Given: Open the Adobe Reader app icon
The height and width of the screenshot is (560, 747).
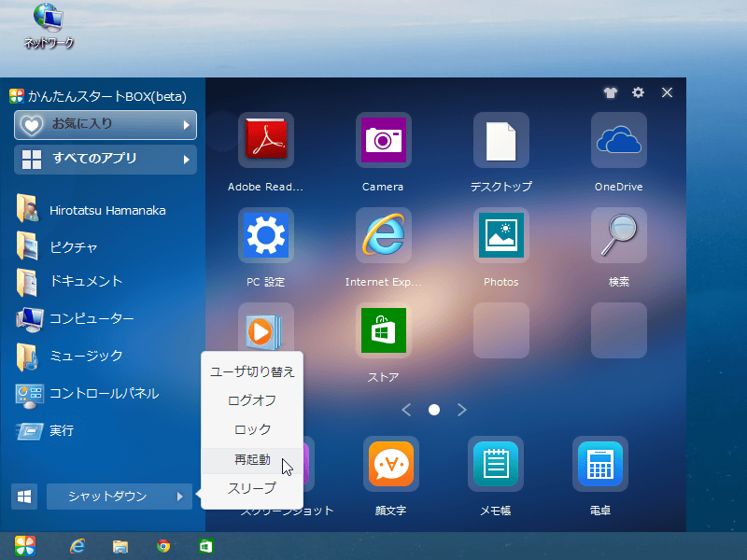Looking at the screenshot, I should 266,140.
